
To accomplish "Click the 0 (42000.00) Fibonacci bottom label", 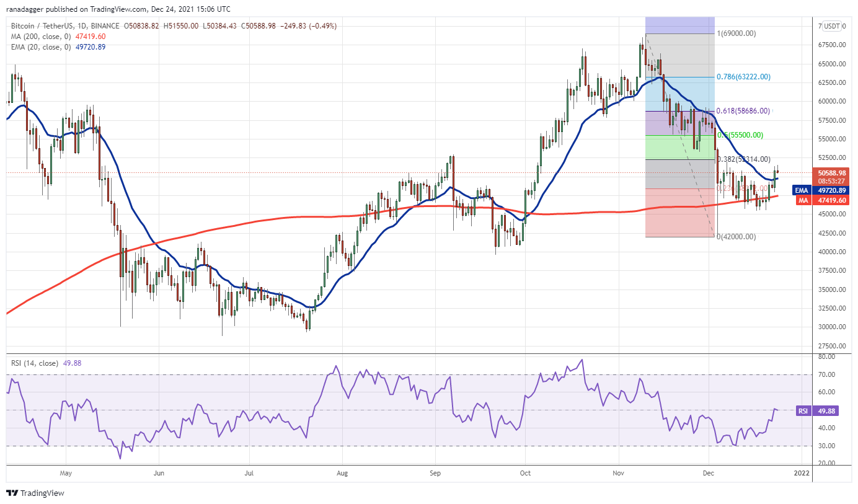I will pos(736,236).
